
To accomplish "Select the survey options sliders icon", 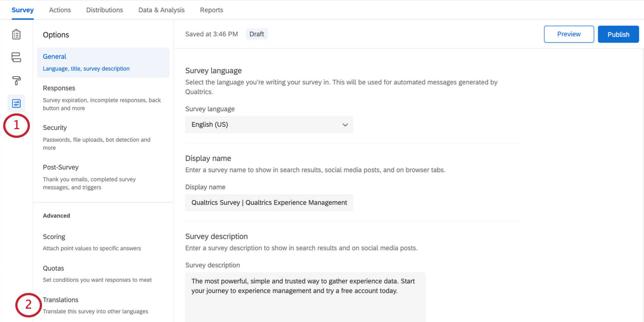I will pyautogui.click(x=16, y=103).
